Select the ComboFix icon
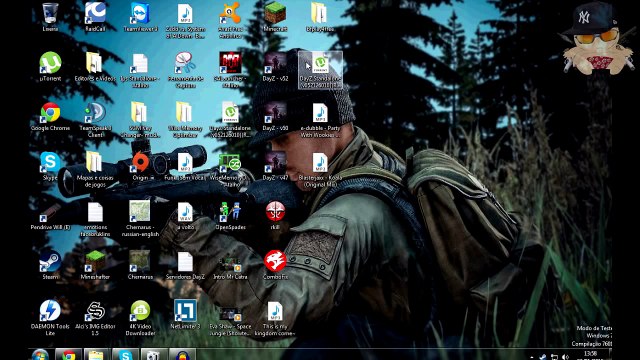 tap(275, 265)
